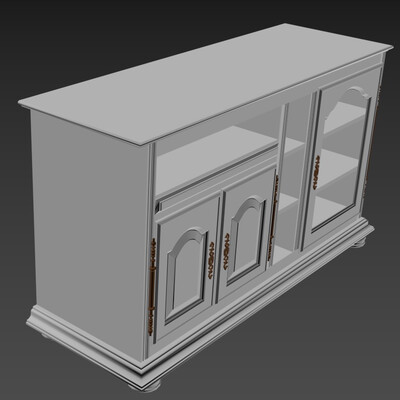Click long bronze hinge on cabinet's left edge
The width and height of the screenshot is (400, 400).
coord(152,286)
